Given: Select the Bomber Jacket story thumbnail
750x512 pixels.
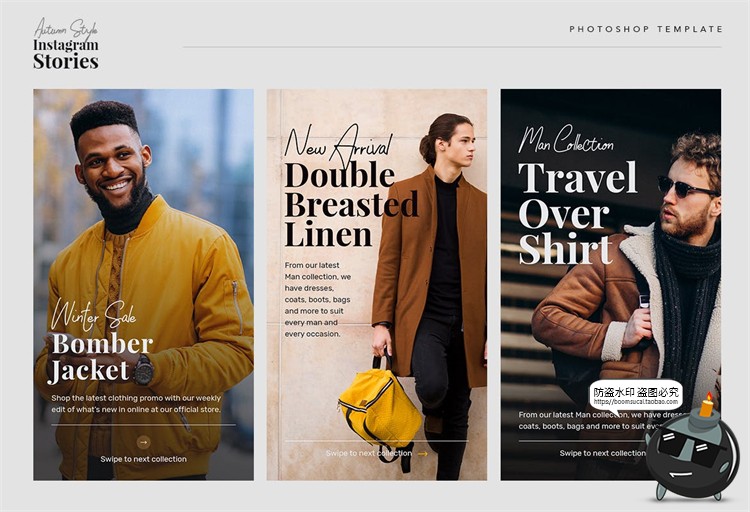Looking at the screenshot, I should (x=143, y=285).
